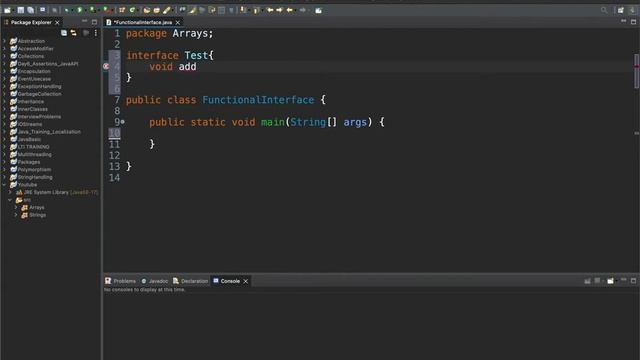Click the New Java Class toolbar icon
The height and width of the screenshot is (360, 640).
click(x=132, y=10)
